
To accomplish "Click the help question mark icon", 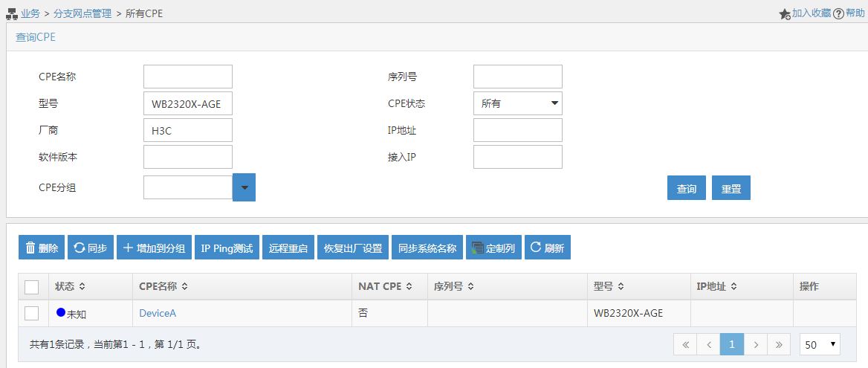I will [839, 14].
